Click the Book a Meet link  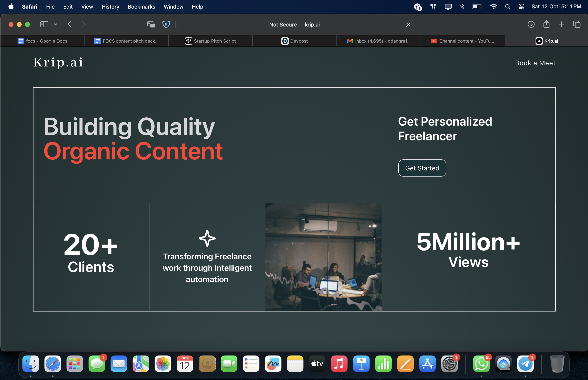pos(535,63)
